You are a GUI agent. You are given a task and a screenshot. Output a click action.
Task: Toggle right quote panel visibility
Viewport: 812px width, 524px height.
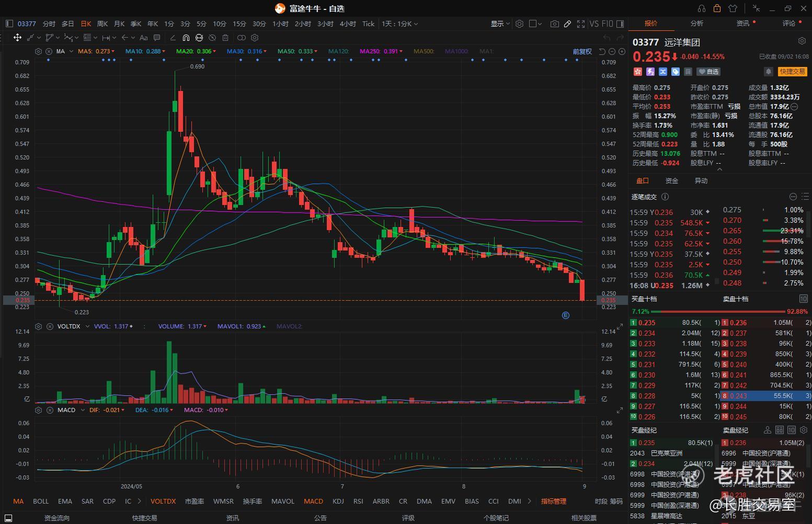(620, 24)
